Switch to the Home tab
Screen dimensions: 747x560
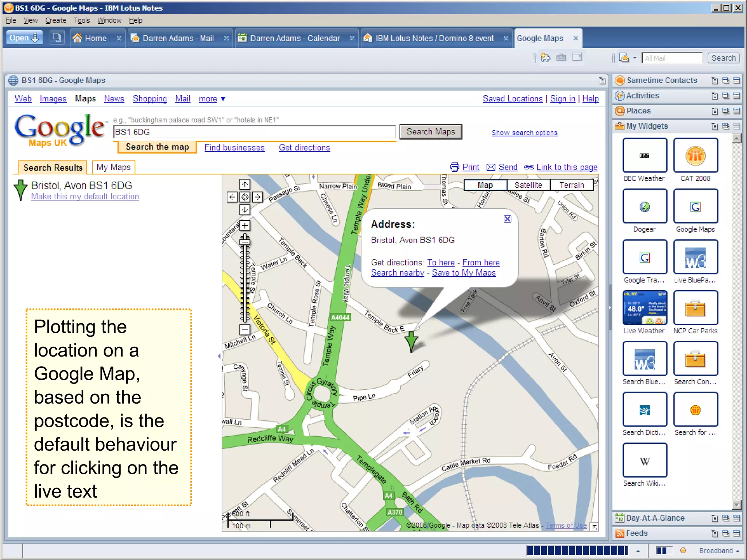pos(96,38)
